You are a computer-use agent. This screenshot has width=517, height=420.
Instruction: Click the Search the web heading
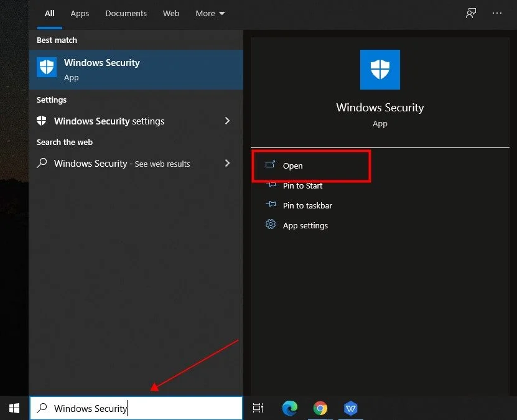65,142
